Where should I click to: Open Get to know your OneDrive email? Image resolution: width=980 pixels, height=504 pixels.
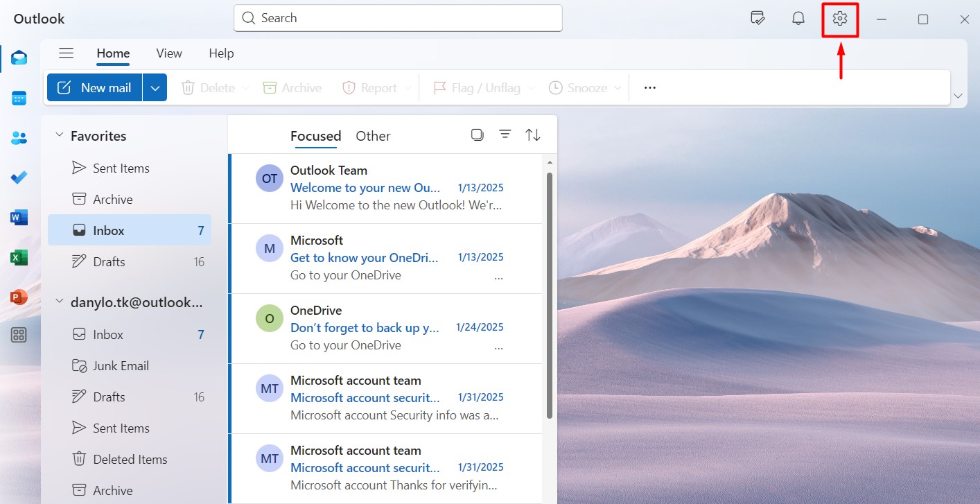pos(385,259)
